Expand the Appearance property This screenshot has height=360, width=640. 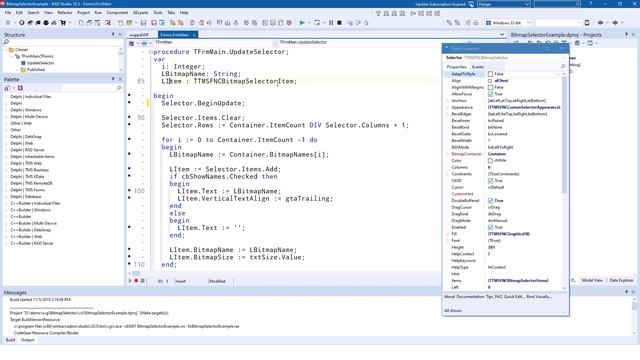pyautogui.click(x=448, y=107)
